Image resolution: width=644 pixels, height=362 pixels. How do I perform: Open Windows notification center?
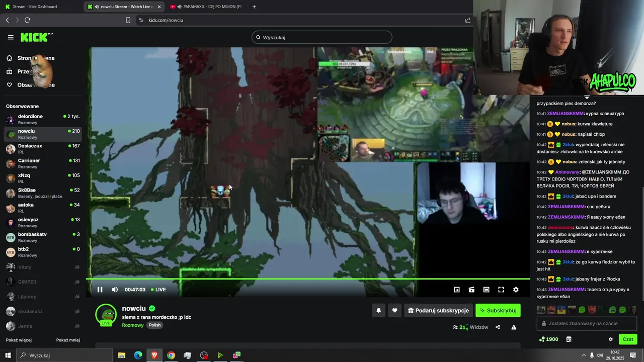coord(633,355)
